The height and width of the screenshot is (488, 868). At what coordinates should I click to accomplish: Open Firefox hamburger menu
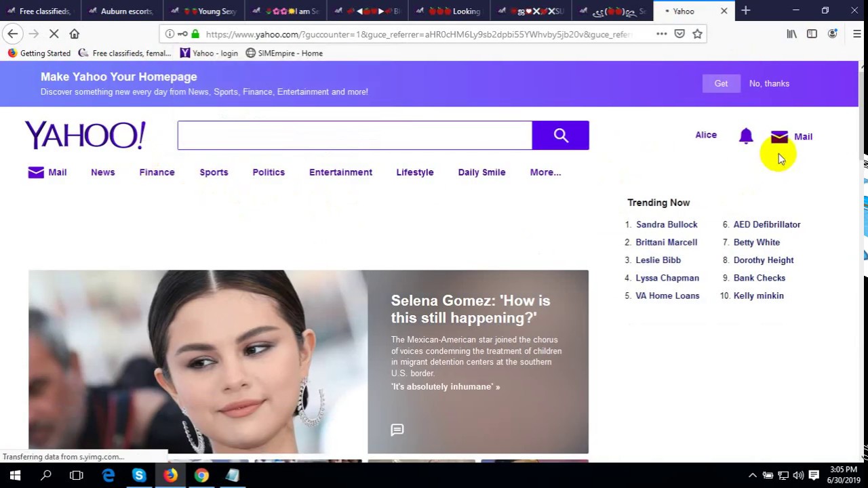coord(856,34)
